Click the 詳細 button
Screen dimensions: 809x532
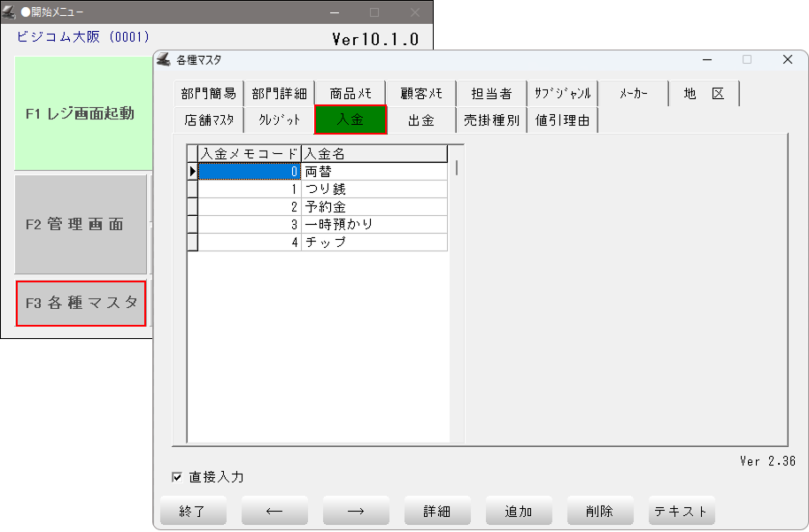tap(437, 511)
